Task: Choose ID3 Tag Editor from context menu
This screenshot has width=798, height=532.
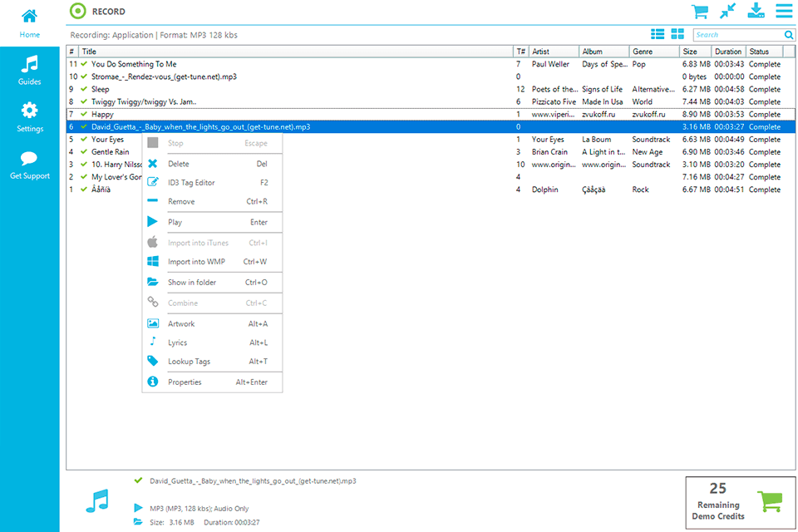Action: coord(191,183)
